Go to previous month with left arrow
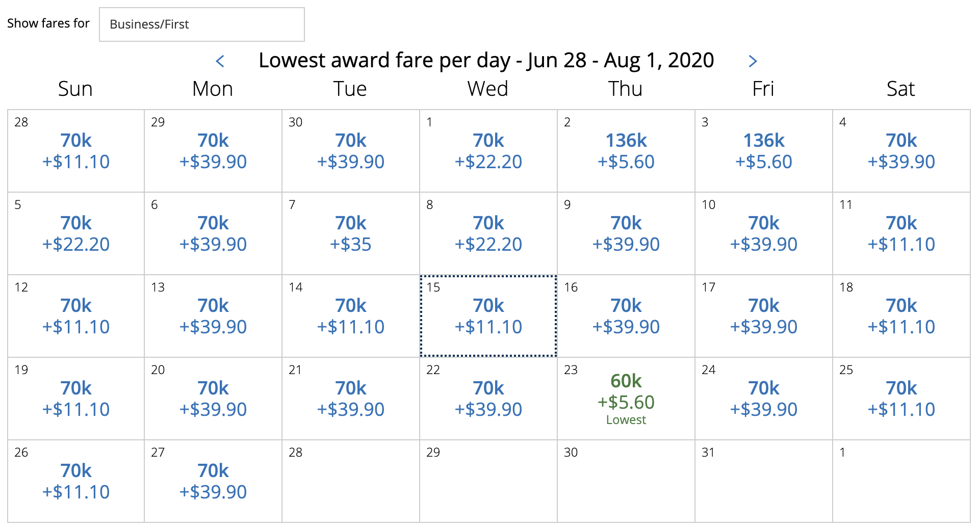The height and width of the screenshot is (528, 980). tap(220, 61)
